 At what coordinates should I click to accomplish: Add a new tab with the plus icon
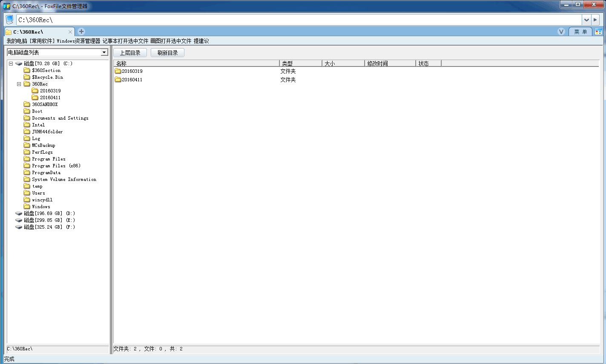[81, 32]
